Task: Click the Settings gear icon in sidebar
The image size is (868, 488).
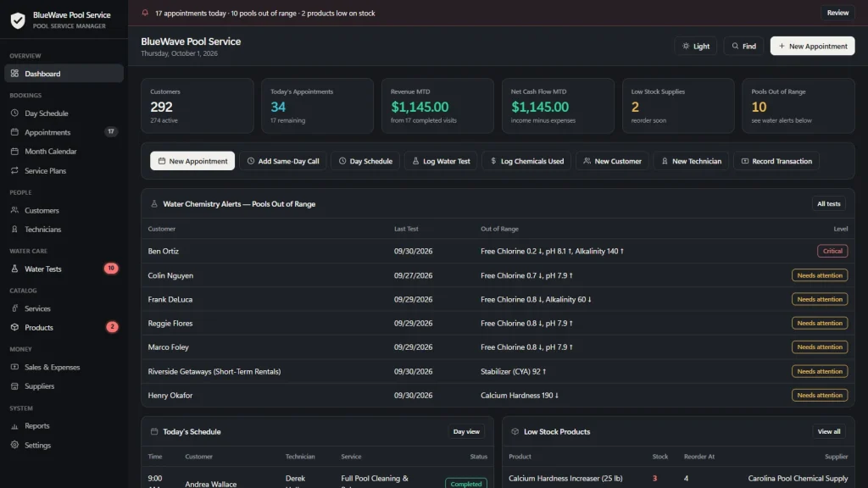Action: pyautogui.click(x=15, y=445)
